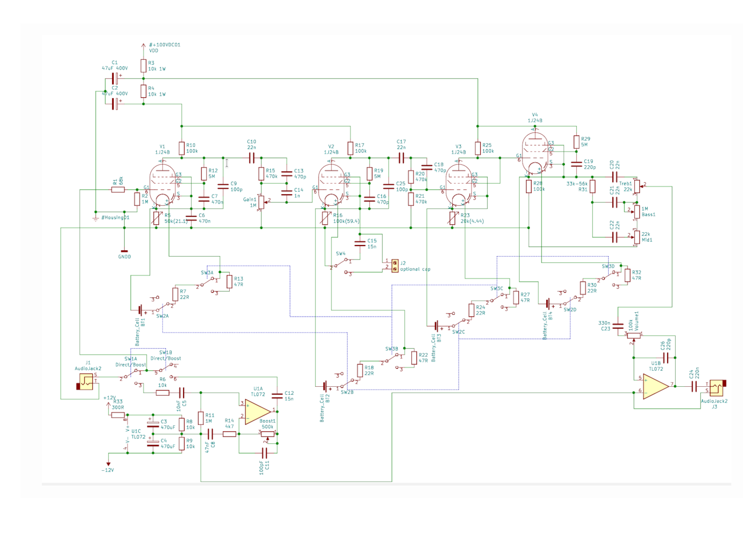Click the 'R29 5M' label text

(585, 142)
